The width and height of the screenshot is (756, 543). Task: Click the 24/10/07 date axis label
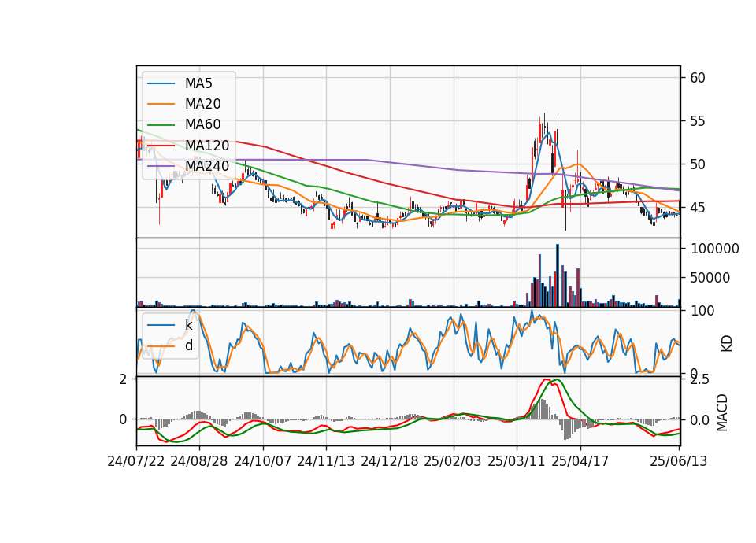pyautogui.click(x=263, y=461)
